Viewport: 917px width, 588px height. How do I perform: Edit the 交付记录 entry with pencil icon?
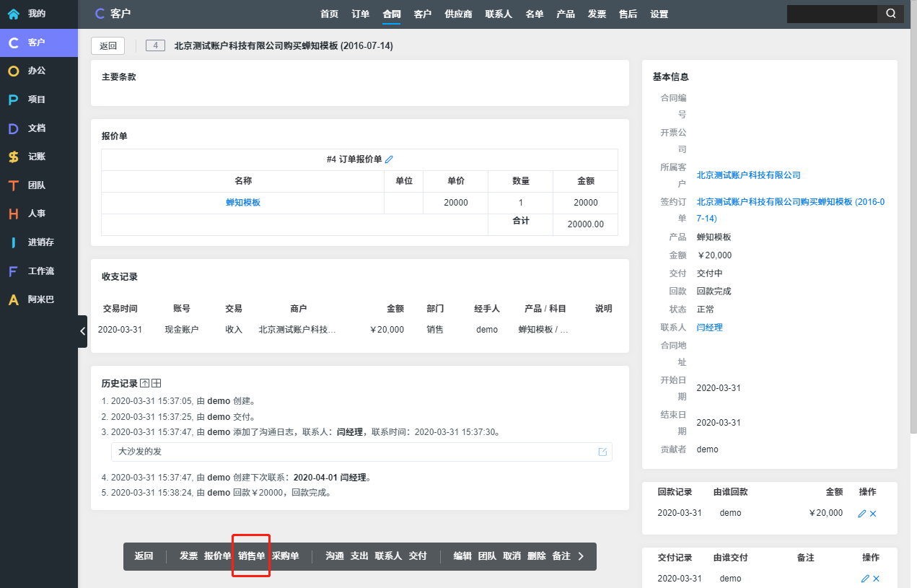(864, 579)
